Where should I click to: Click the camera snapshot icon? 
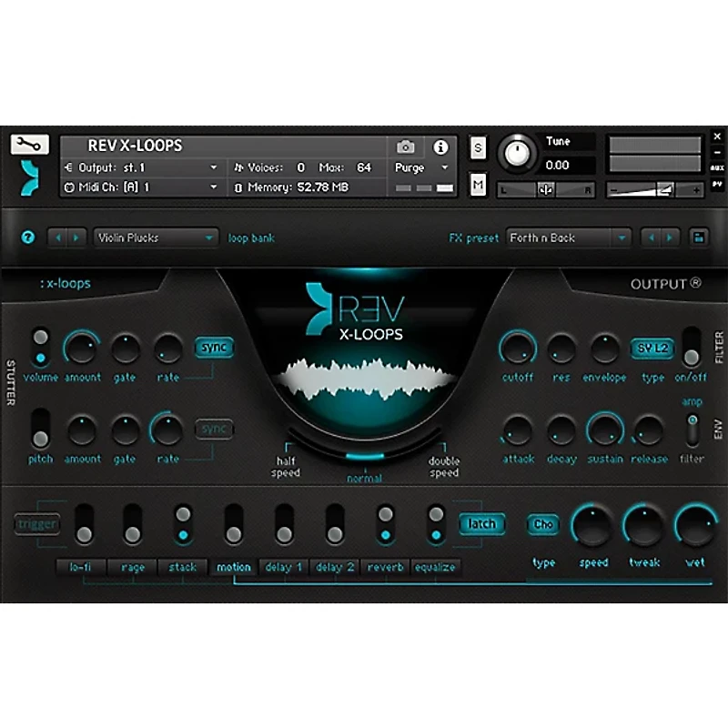(407, 147)
